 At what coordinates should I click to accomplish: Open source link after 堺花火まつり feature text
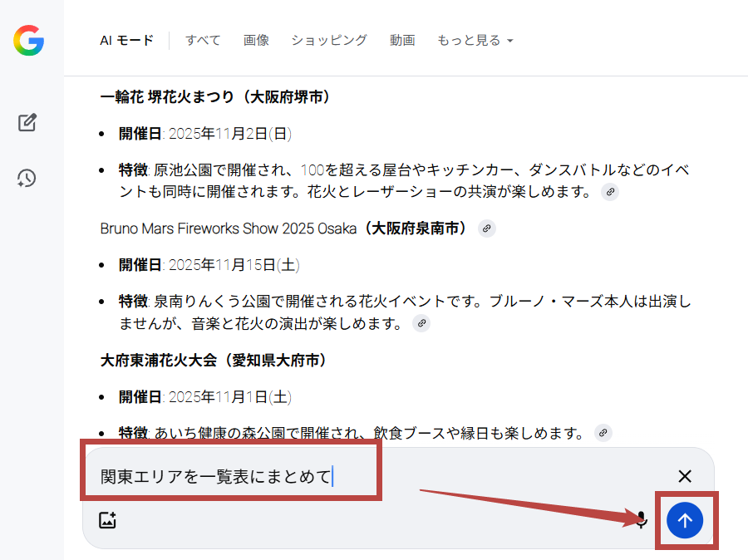(610, 192)
